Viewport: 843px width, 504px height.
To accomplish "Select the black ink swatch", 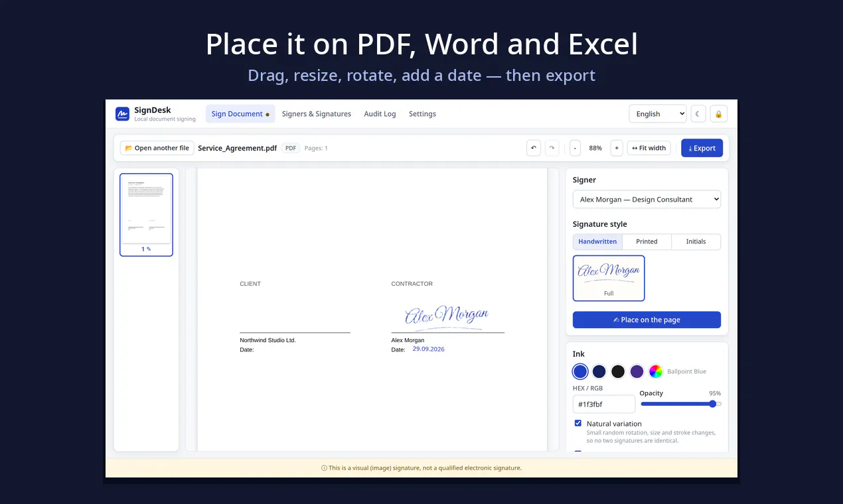I will point(618,371).
